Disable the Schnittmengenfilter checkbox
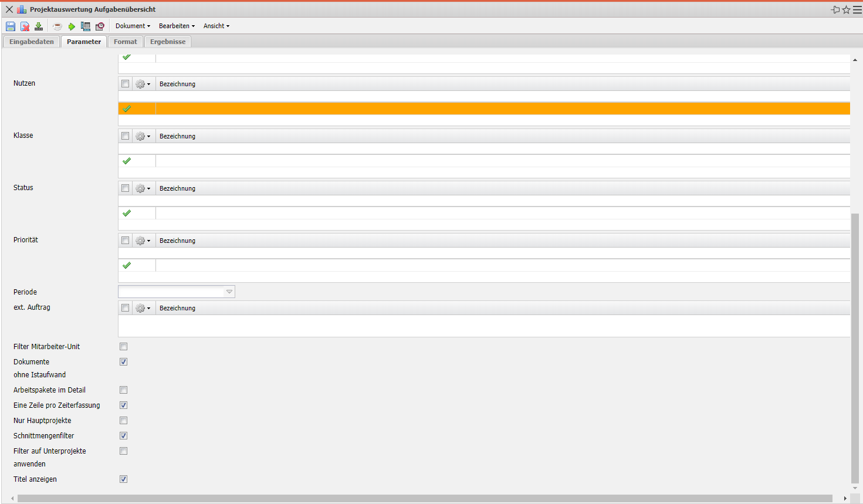Image resolution: width=863 pixels, height=504 pixels. click(123, 436)
